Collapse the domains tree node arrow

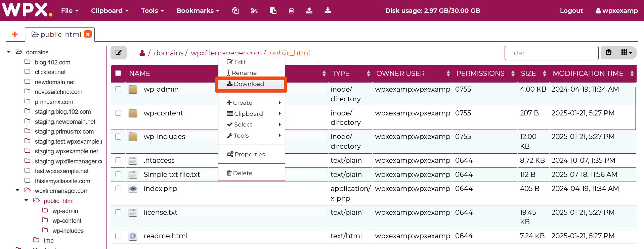(9, 52)
